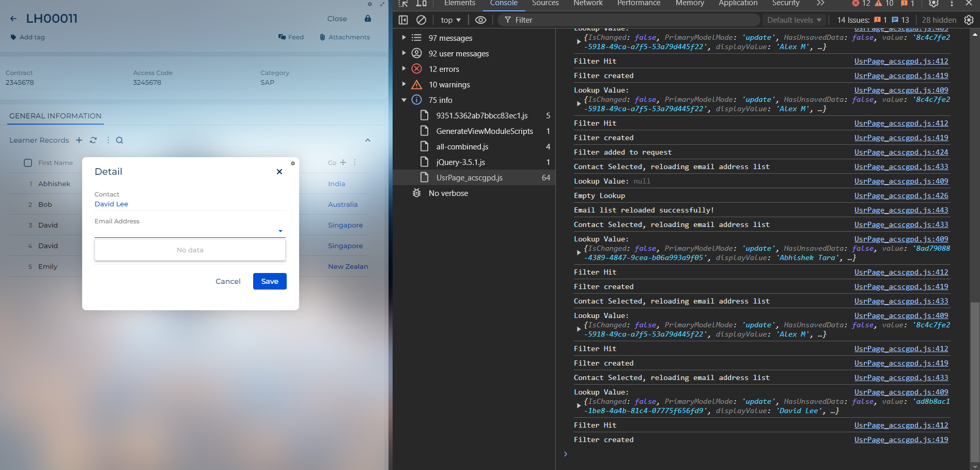This screenshot has height=470, width=980.
Task: Show more DevTools tabs
Action: 820,4
